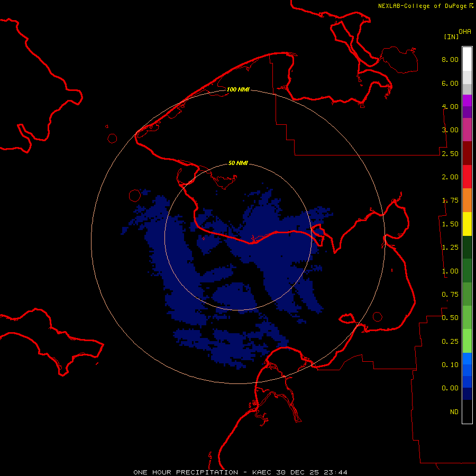
Task: Select the 8.00 legend value
Action: click(x=450, y=59)
